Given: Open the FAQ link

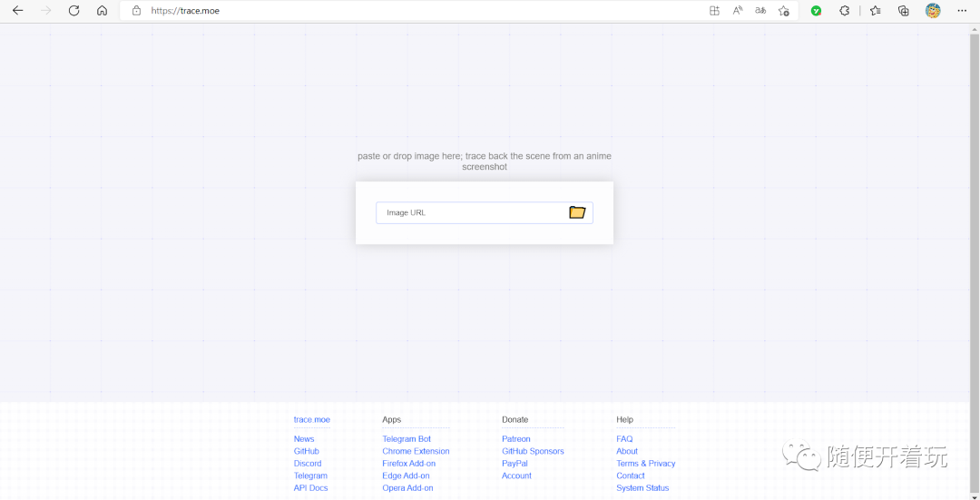Looking at the screenshot, I should pos(624,439).
